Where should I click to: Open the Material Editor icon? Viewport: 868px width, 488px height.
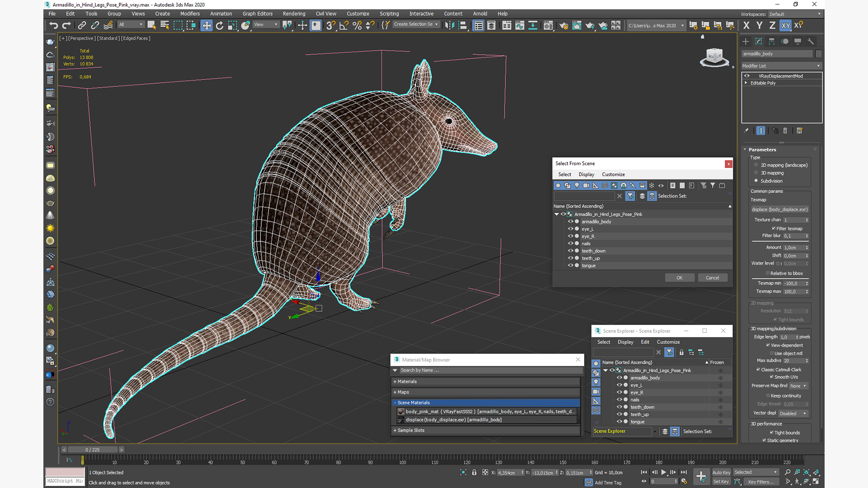(548, 25)
